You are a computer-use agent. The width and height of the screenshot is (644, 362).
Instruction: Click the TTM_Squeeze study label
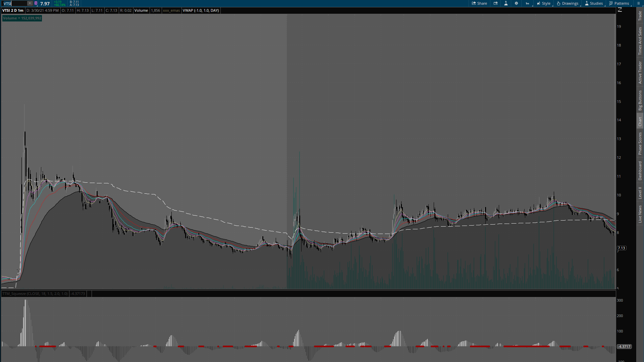pyautogui.click(x=35, y=294)
